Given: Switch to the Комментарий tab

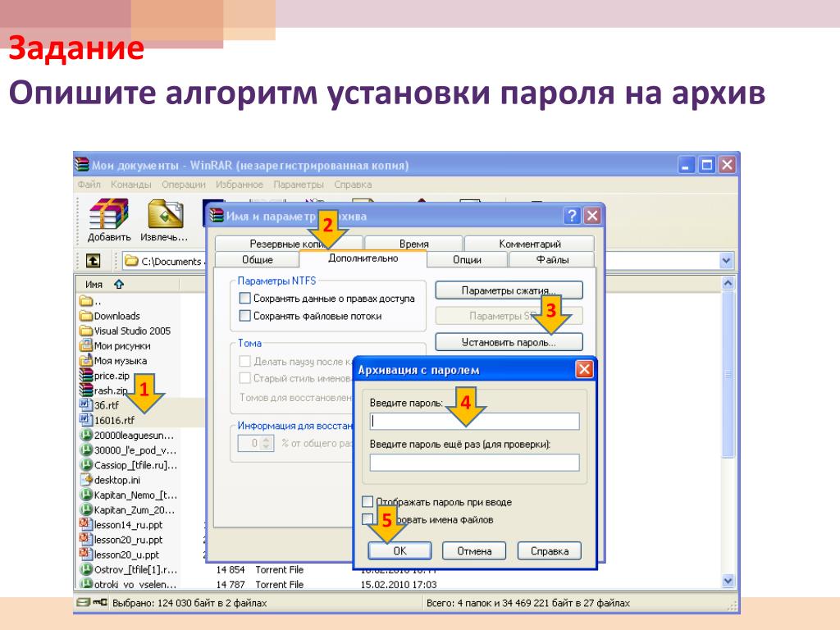Looking at the screenshot, I should [x=529, y=243].
